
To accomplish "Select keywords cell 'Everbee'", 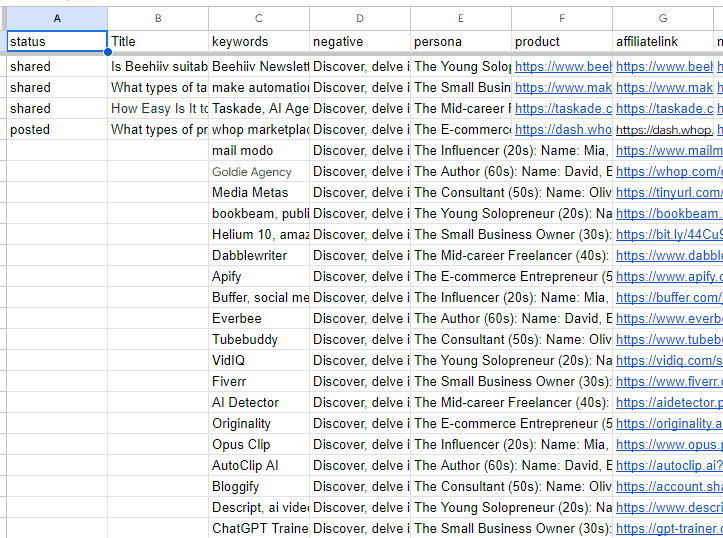I will (x=259, y=319).
